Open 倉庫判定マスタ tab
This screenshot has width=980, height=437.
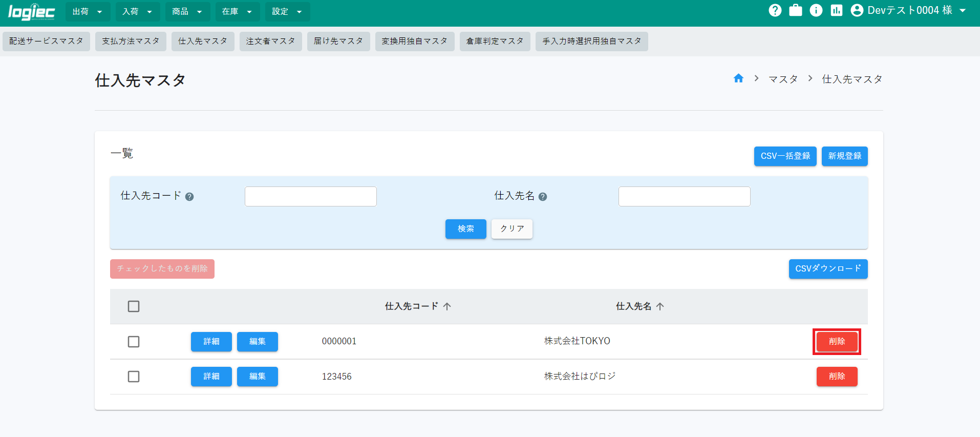point(495,41)
